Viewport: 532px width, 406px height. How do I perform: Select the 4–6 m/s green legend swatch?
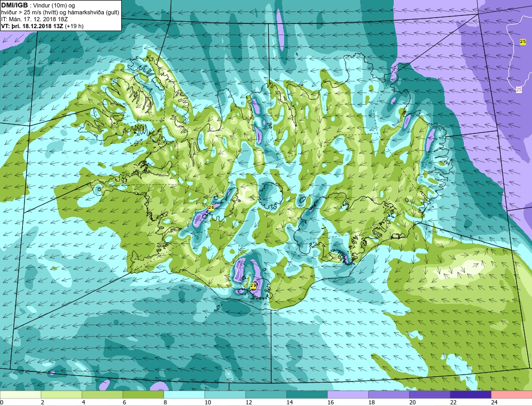pos(102,395)
